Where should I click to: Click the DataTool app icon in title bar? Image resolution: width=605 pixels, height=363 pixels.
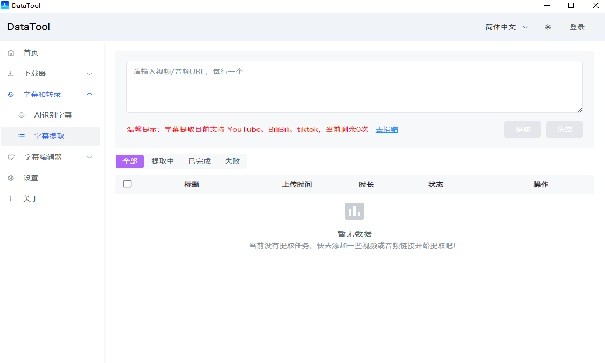click(5, 5)
